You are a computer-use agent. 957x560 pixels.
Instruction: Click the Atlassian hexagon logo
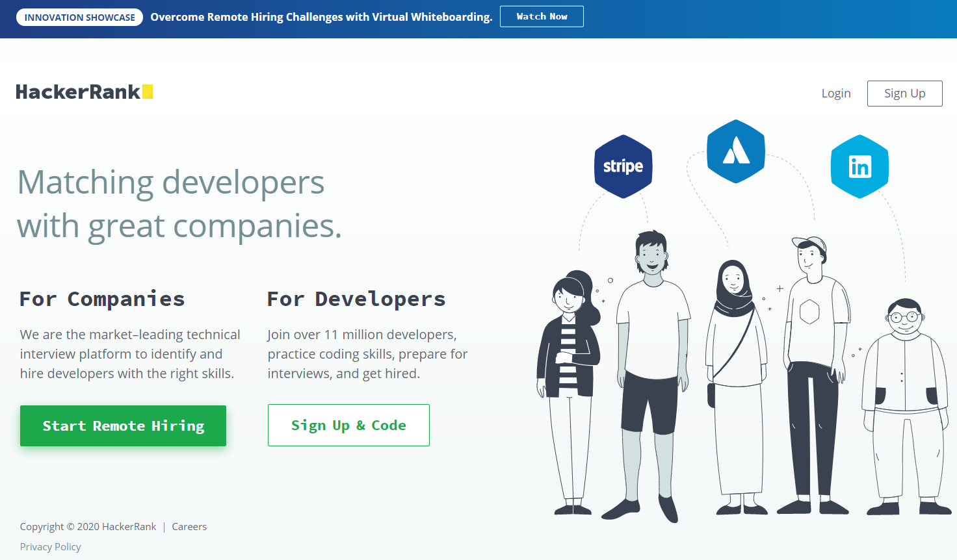pyautogui.click(x=736, y=151)
